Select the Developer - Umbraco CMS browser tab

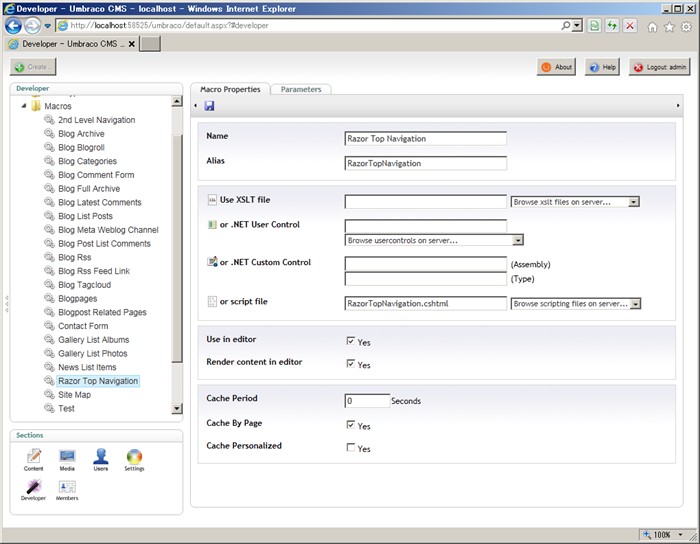(x=71, y=44)
